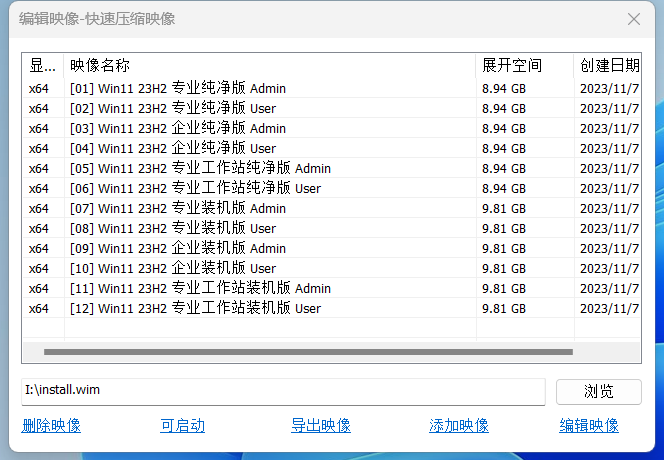Click the 浏览 browse button

point(598,391)
